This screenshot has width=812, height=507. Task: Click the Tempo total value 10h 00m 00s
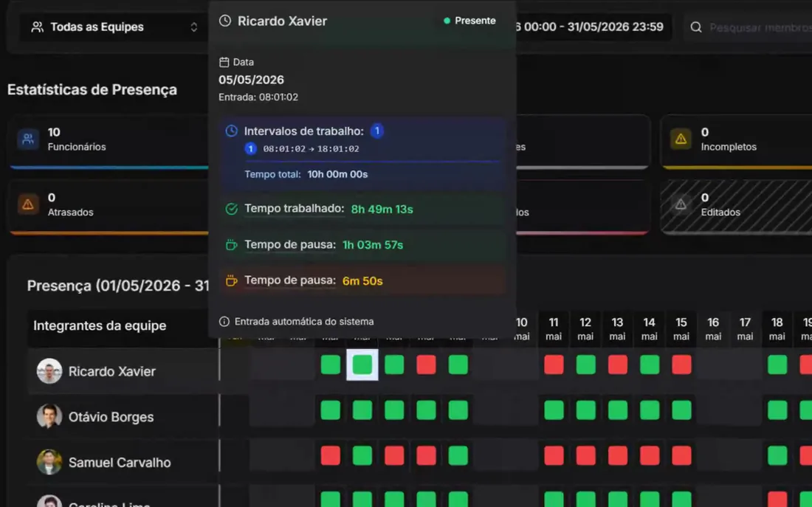pyautogui.click(x=337, y=174)
